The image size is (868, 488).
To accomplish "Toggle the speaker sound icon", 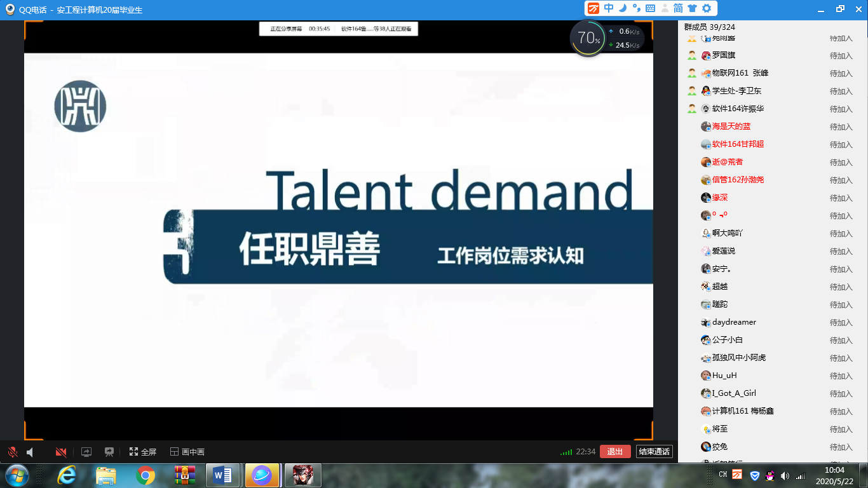I will pyautogui.click(x=30, y=452).
